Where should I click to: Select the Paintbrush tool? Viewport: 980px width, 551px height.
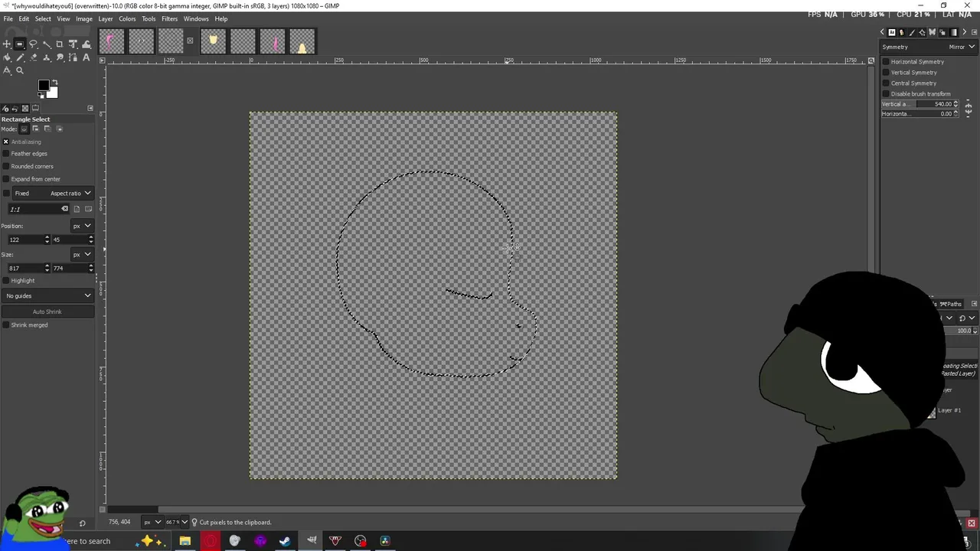click(x=20, y=57)
